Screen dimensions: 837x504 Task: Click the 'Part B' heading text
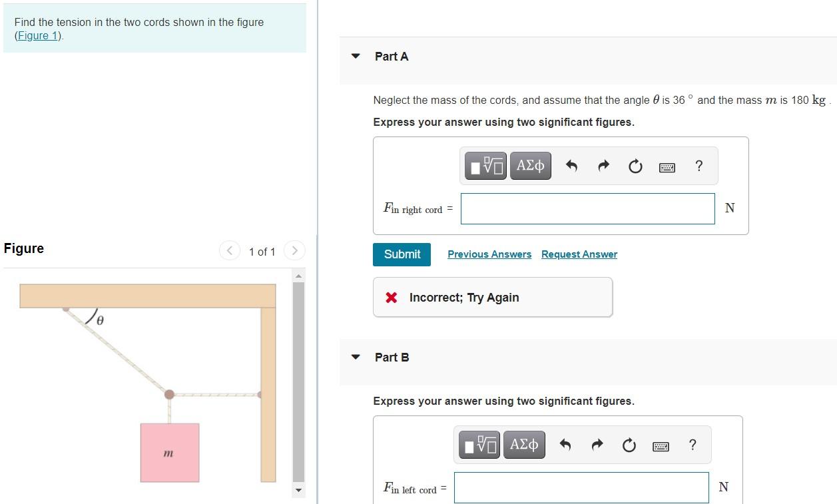392,358
